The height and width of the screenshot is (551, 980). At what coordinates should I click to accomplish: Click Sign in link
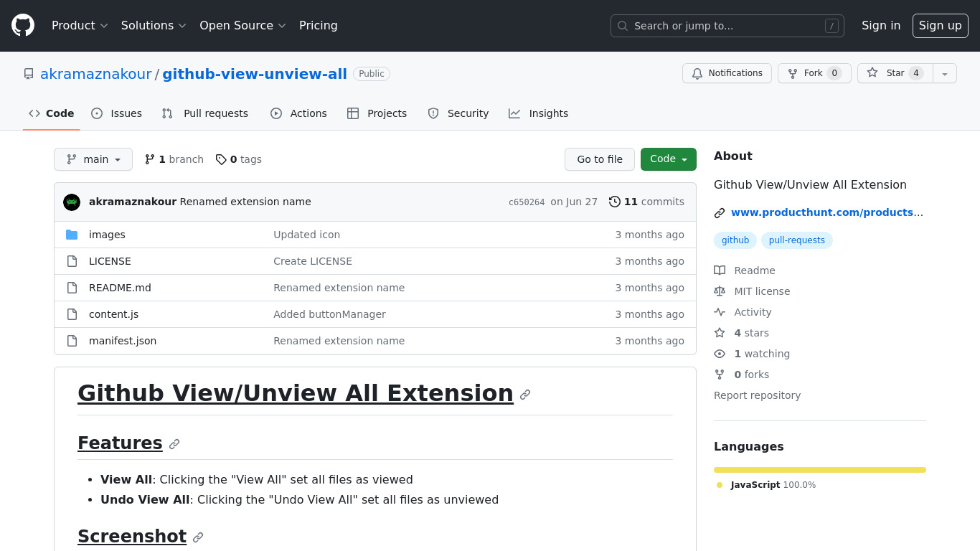[x=880, y=25]
